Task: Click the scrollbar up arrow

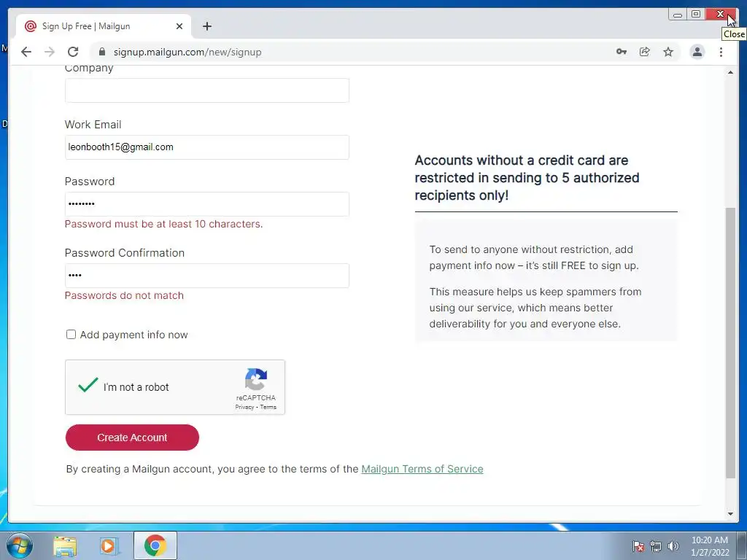Action: [730, 72]
